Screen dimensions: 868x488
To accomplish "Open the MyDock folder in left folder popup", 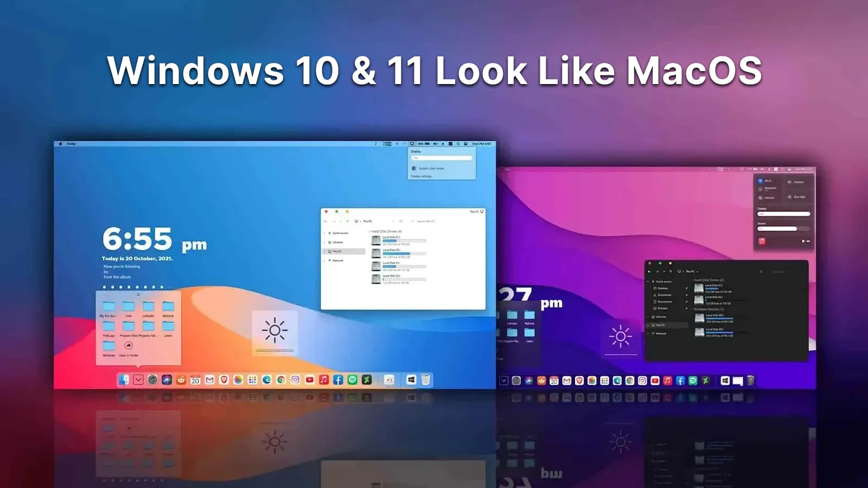I will coord(168,309).
